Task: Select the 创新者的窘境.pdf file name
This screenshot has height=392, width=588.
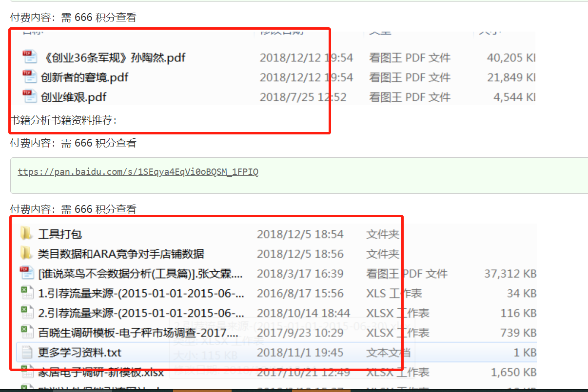Action: point(84,77)
